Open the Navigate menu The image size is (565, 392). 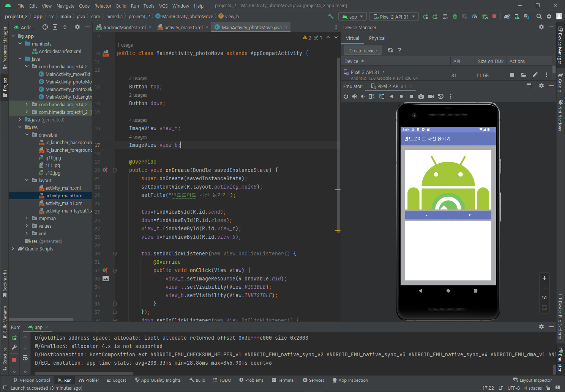pos(65,6)
